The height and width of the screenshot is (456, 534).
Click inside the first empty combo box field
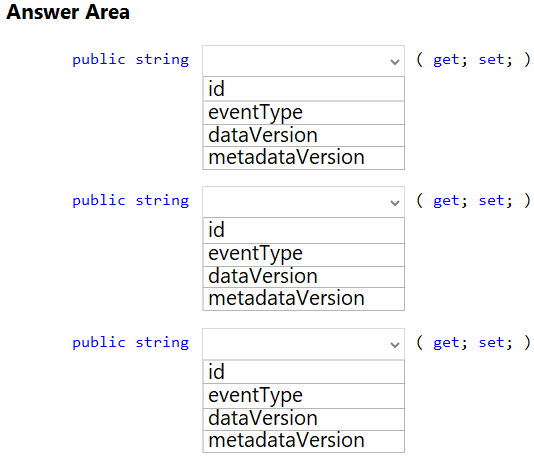coord(303,61)
